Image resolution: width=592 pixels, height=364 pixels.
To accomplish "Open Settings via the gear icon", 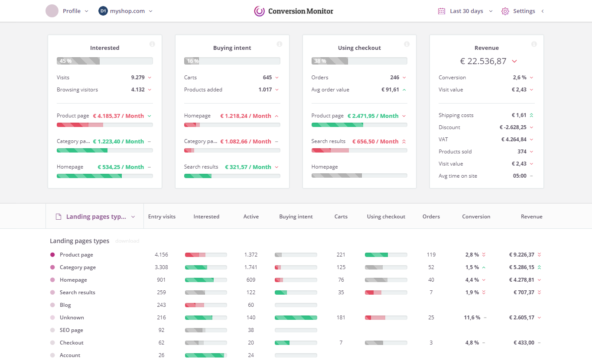I will (x=505, y=11).
